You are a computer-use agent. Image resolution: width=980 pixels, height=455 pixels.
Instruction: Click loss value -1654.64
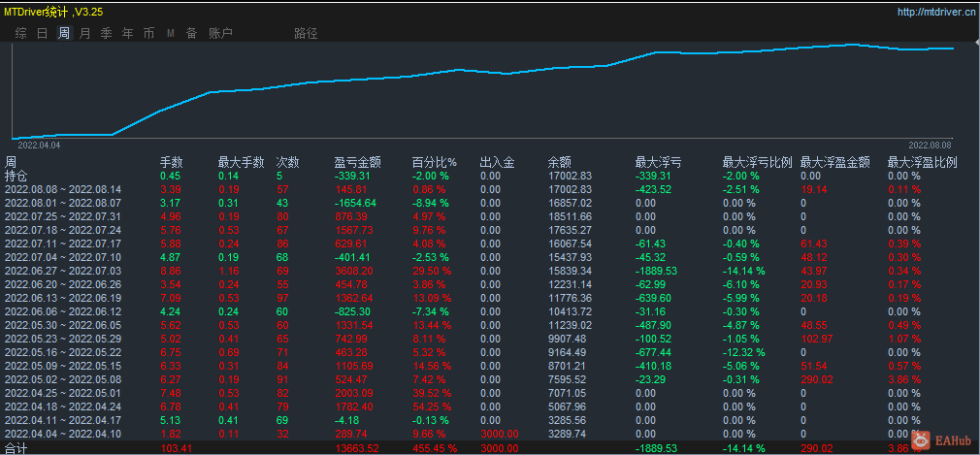pyautogui.click(x=355, y=203)
